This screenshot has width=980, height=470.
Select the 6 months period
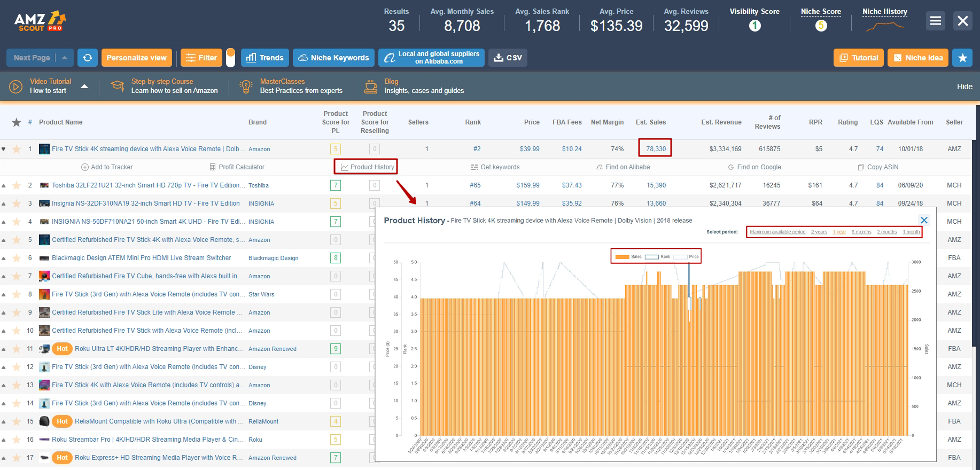[x=861, y=232]
